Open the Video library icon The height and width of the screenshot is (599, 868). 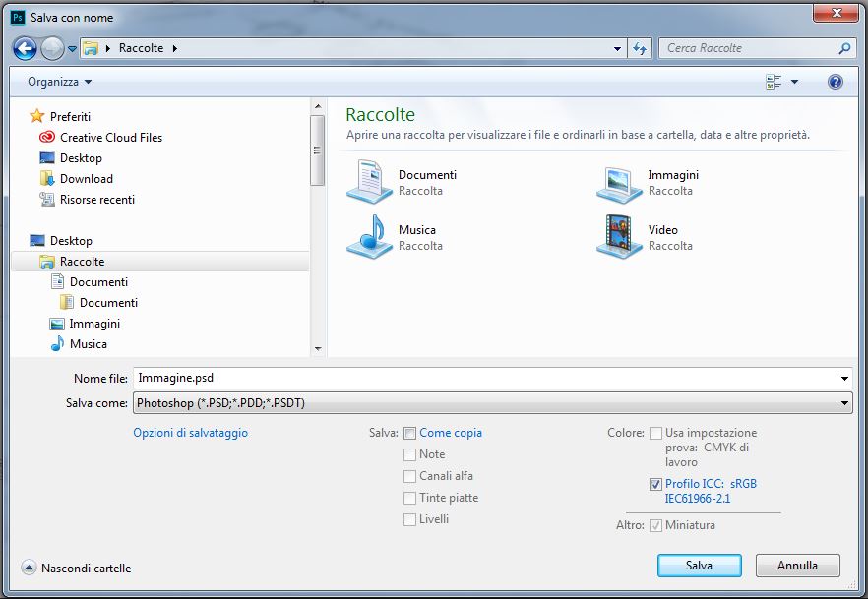click(620, 237)
